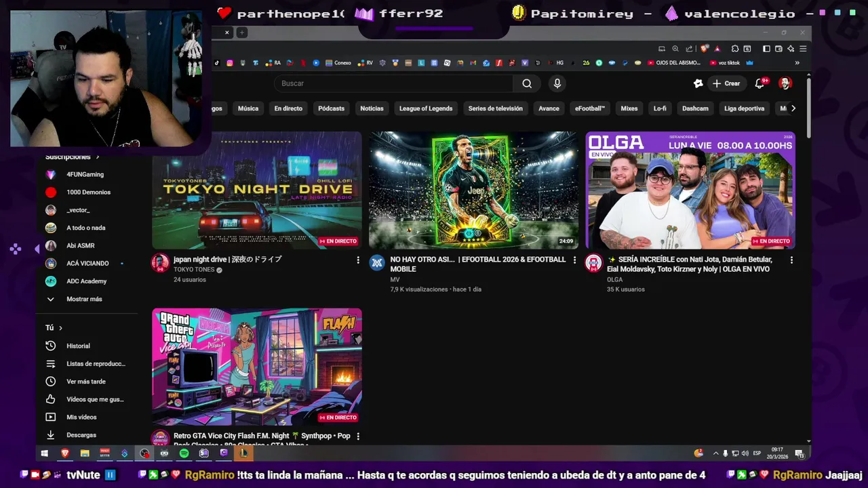Open options for NO HAY OTRO ASI video

pos(574,260)
